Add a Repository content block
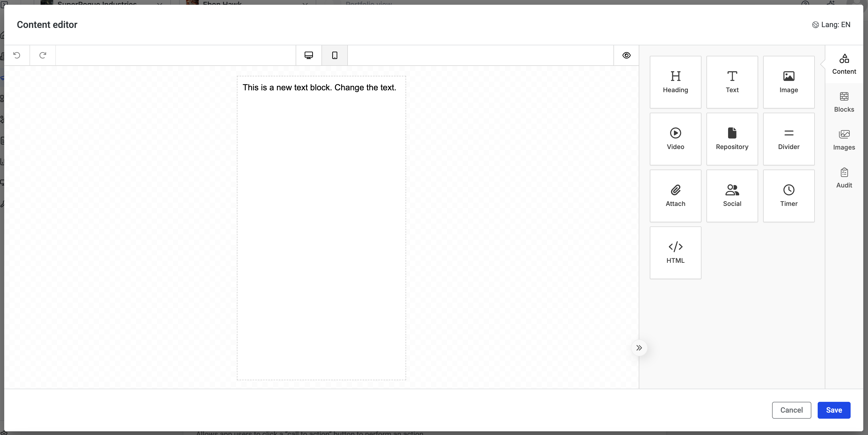Viewport: 868px width, 435px height. tap(732, 139)
